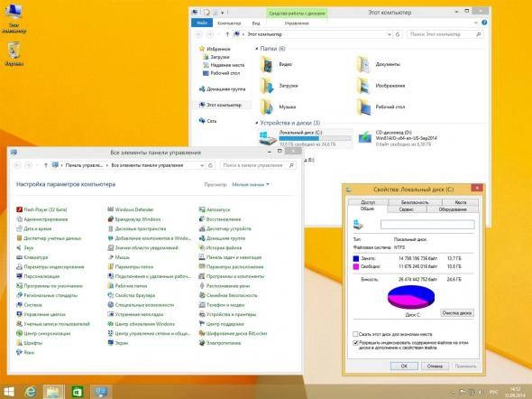Click the magenta Свободно color swatch
532x399 pixels.
pyautogui.click(x=356, y=266)
